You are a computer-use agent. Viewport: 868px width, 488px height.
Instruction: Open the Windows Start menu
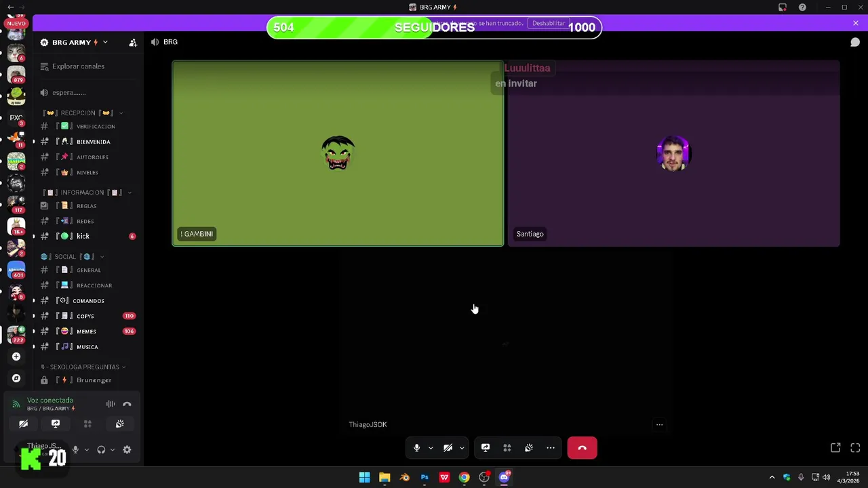click(x=364, y=477)
